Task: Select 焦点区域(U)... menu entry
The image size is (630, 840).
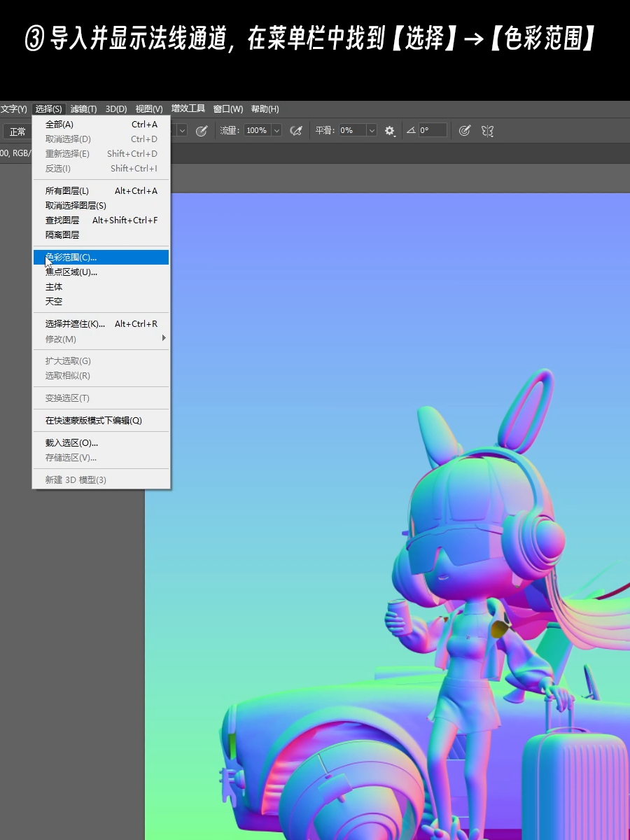Action: pos(101,272)
